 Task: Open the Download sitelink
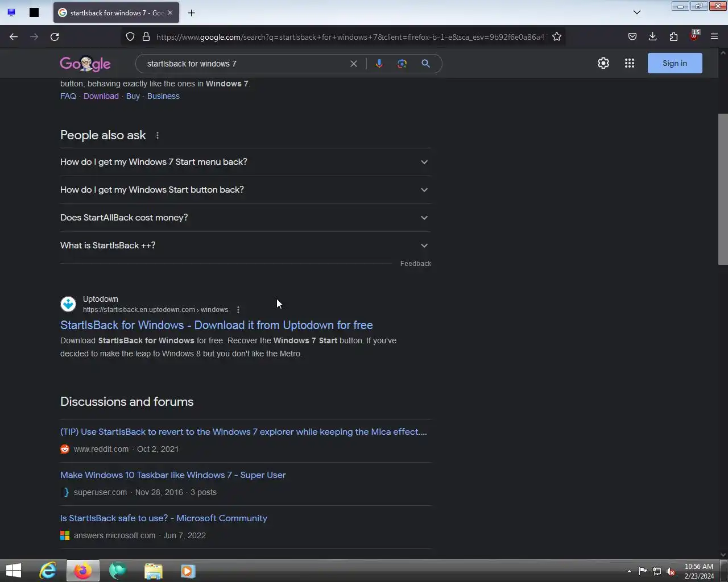[101, 96]
